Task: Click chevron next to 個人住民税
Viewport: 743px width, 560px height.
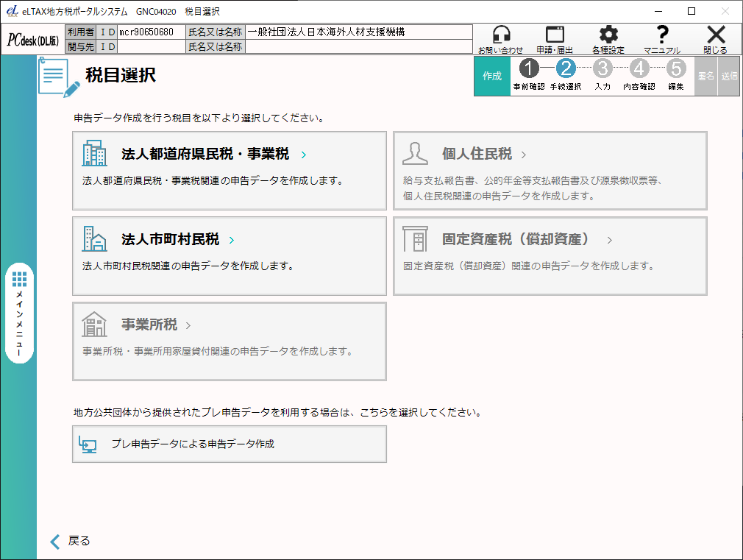Action: [524, 155]
